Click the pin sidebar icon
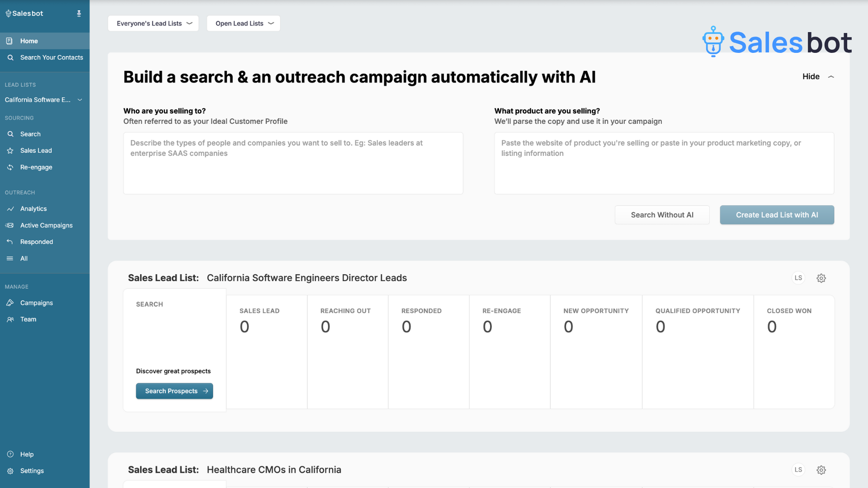868x488 pixels. pyautogui.click(x=79, y=14)
